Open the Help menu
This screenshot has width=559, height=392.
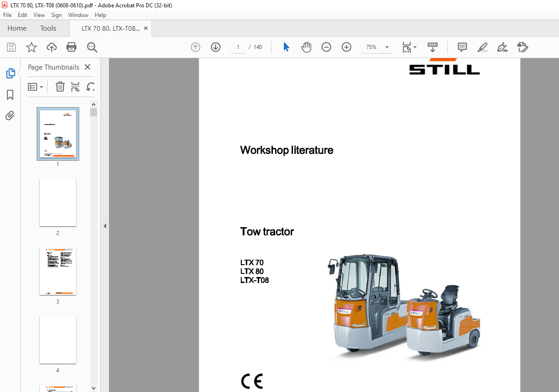100,15
